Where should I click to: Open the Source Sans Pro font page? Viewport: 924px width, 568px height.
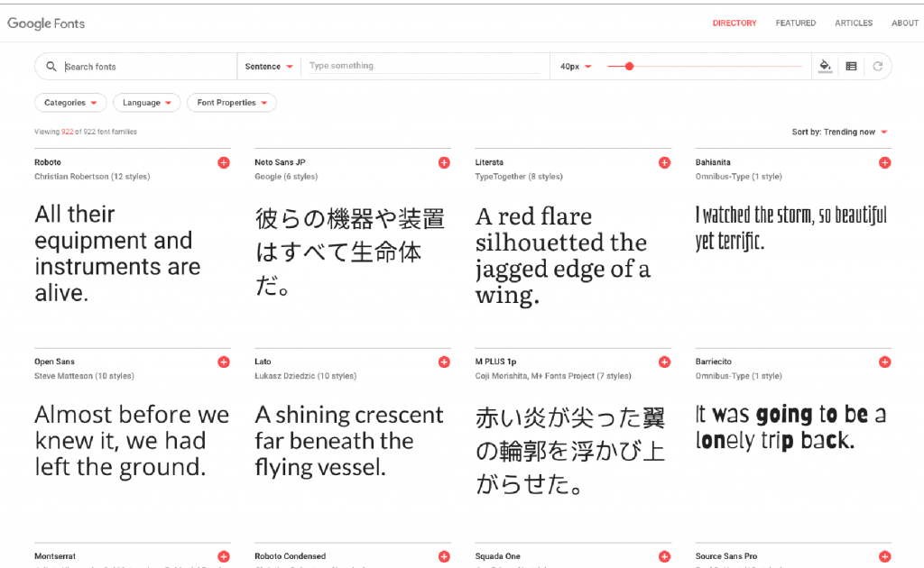tap(726, 556)
